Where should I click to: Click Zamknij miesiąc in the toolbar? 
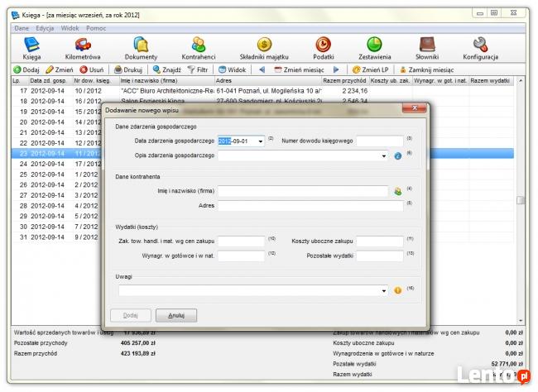[x=430, y=70]
